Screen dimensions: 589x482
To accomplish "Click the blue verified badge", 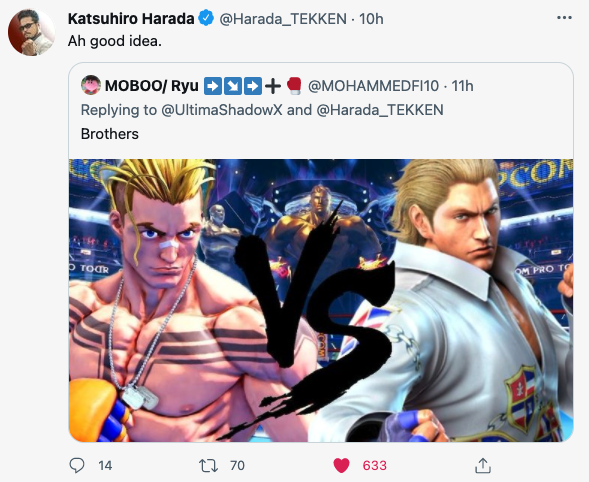I will tap(206, 18).
